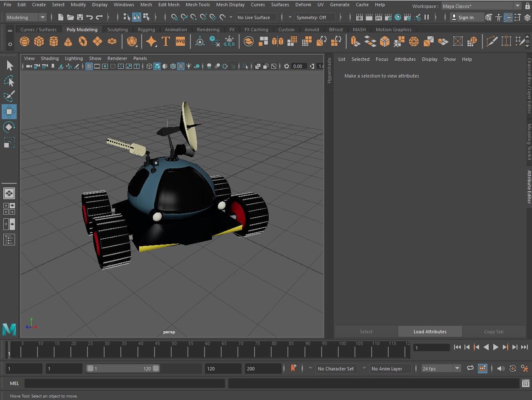Toggle the viewport grid display
The height and width of the screenshot is (400, 532).
point(89,66)
